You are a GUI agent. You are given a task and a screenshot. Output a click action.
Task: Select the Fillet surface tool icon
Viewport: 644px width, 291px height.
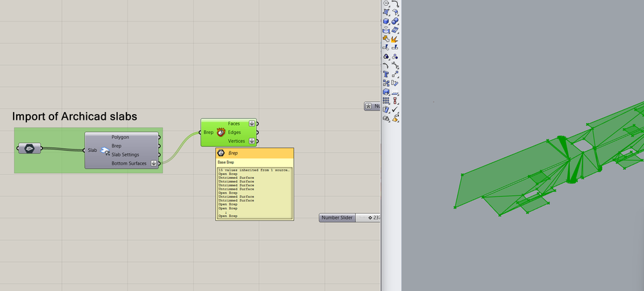(395, 12)
